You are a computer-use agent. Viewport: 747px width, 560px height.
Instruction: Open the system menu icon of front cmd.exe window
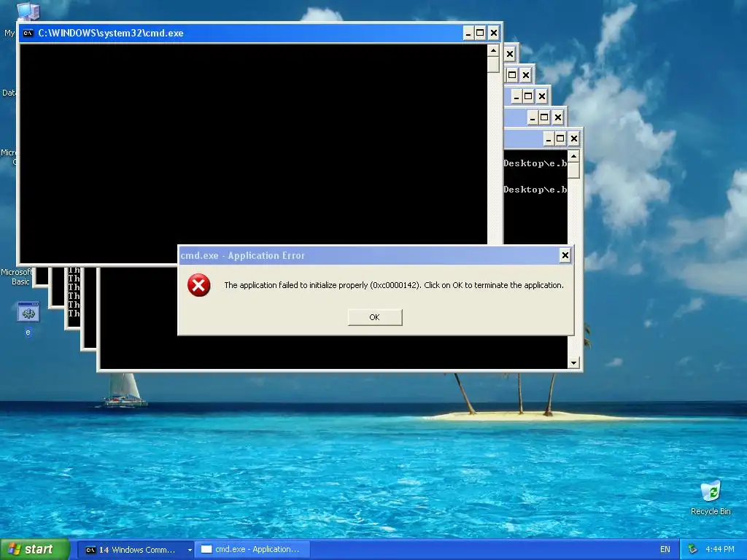28,33
